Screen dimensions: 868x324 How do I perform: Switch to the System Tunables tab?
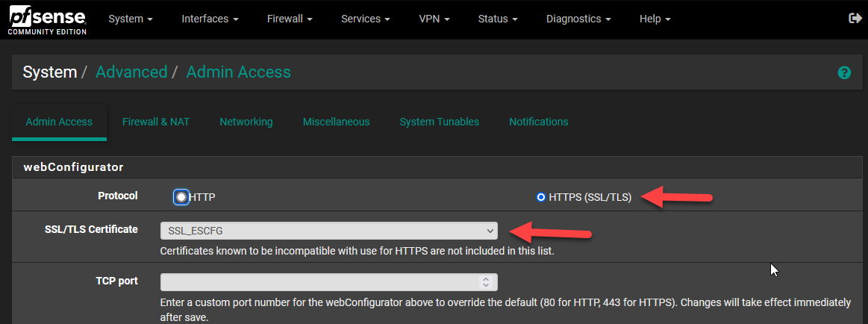click(440, 122)
